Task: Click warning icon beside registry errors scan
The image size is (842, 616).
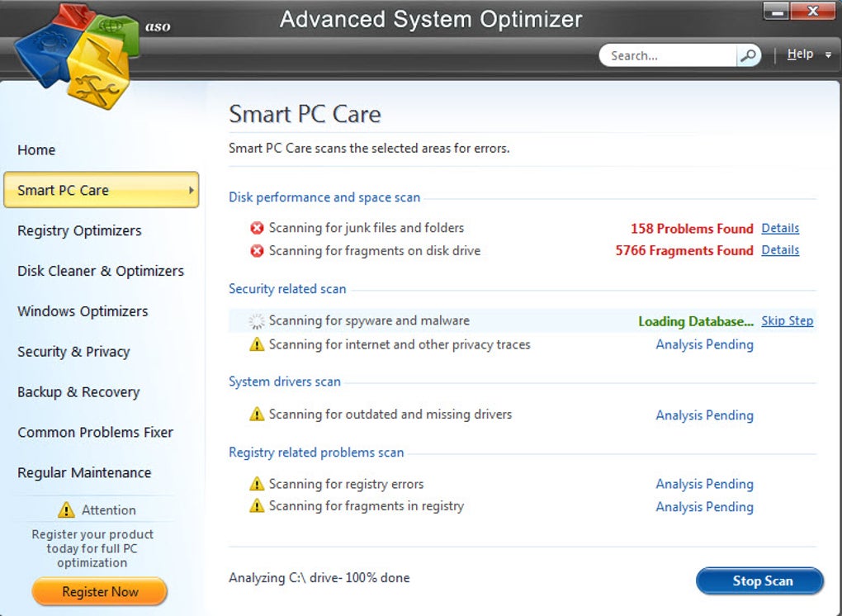Action: point(257,484)
